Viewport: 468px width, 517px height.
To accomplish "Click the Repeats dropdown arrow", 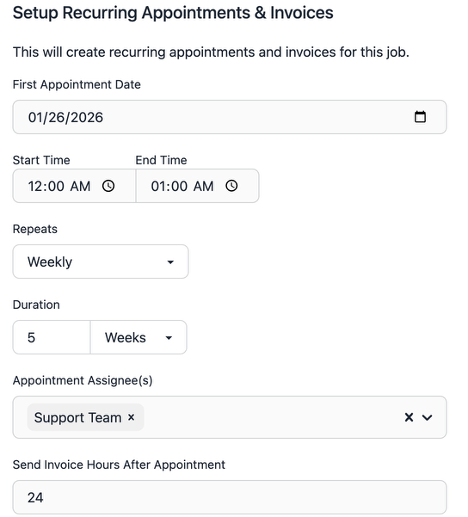I will point(170,262).
